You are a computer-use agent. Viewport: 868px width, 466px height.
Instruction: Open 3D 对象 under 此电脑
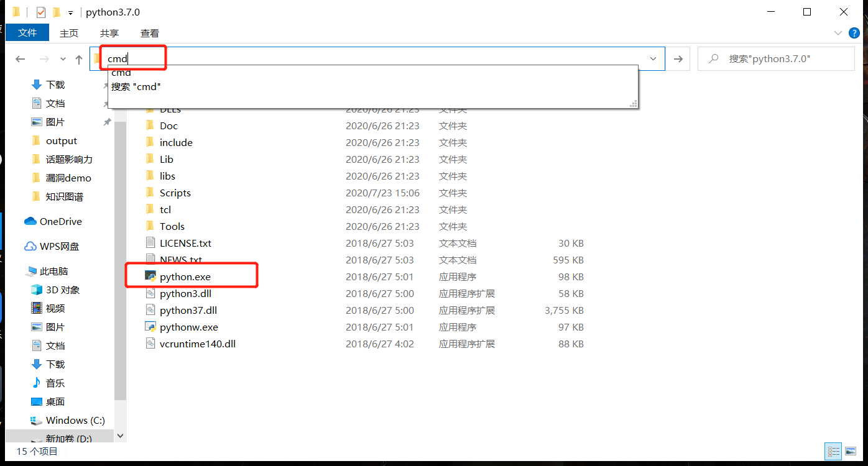pos(63,290)
